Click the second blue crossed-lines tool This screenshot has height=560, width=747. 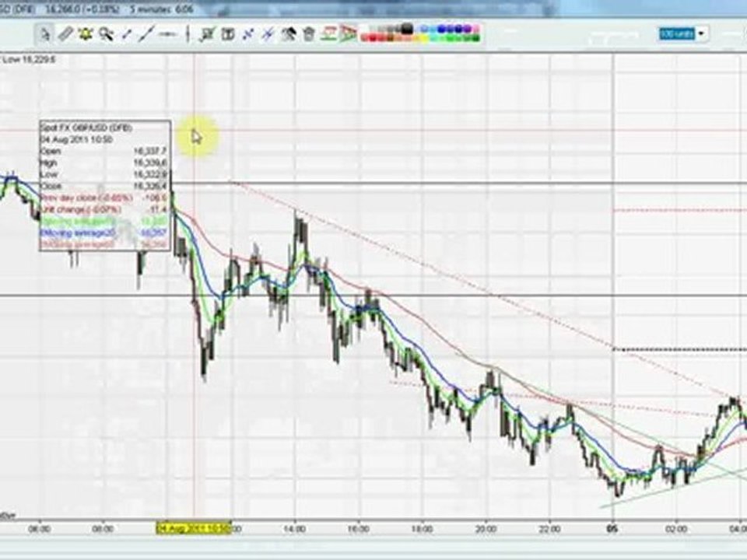[268, 34]
